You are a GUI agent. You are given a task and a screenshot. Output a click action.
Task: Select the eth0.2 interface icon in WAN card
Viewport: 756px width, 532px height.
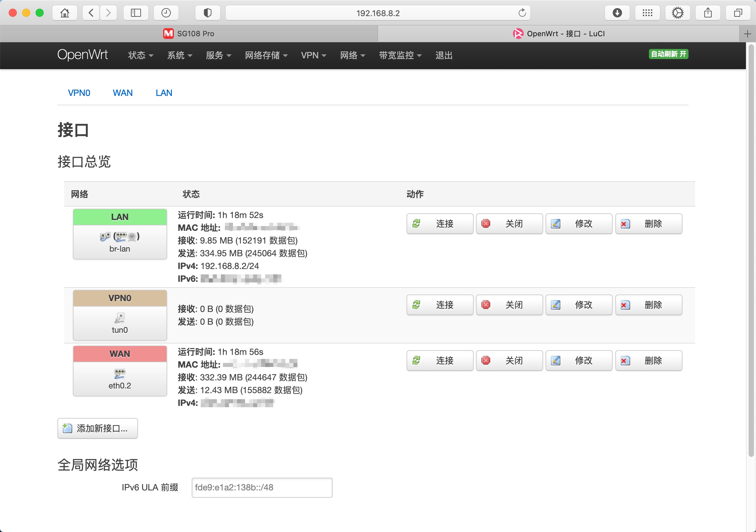[120, 373]
